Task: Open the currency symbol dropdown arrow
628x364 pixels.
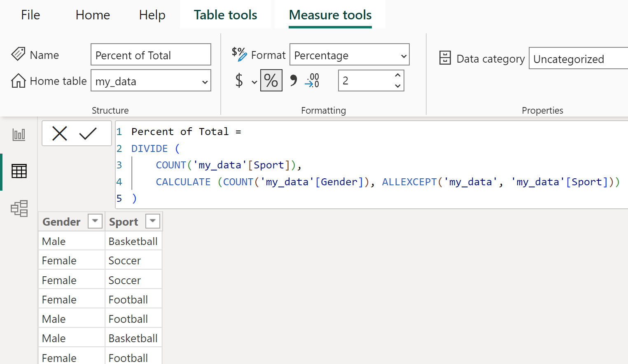Action: 254,82
